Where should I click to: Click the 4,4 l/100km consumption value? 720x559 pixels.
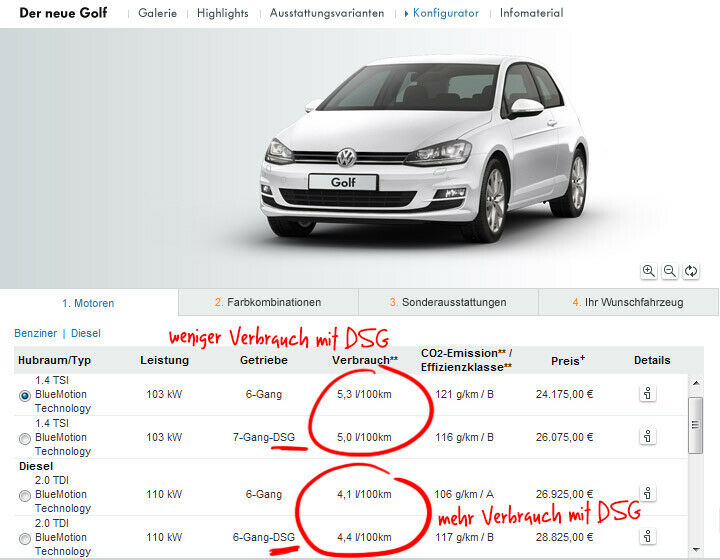pos(364,537)
